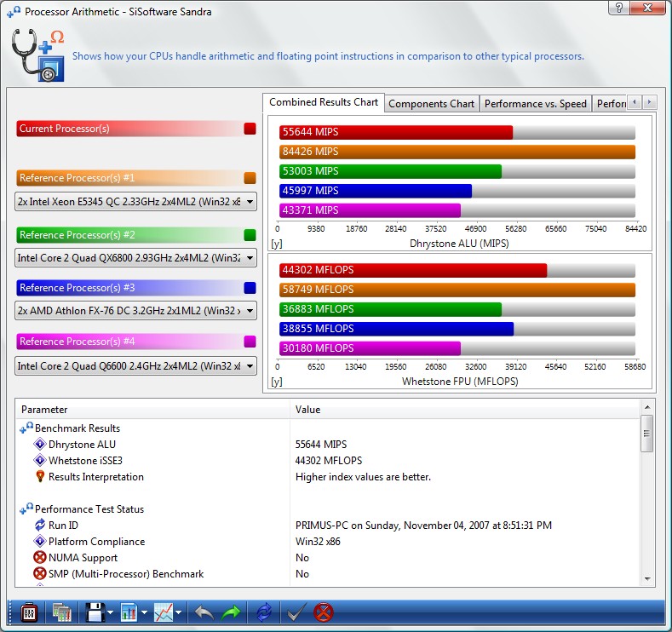The image size is (672, 632).
Task: Open the Xeon E5345 reference processor dropdown
Action: [136, 201]
